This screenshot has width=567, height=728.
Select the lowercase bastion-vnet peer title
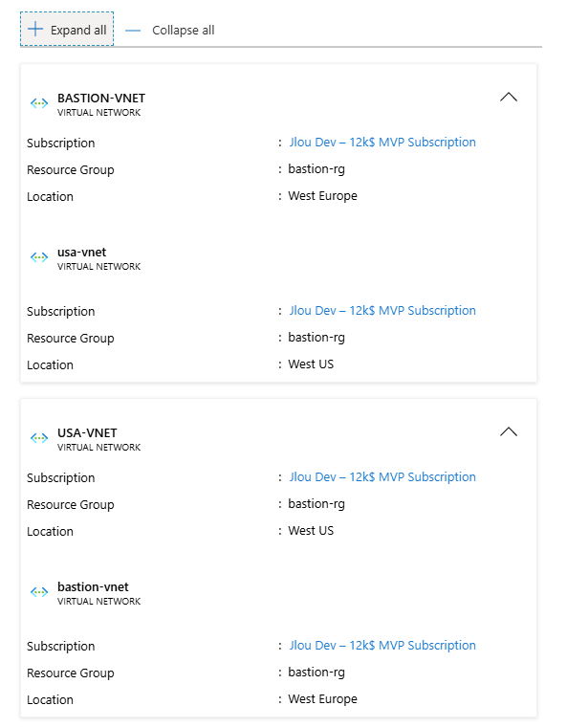click(x=93, y=586)
